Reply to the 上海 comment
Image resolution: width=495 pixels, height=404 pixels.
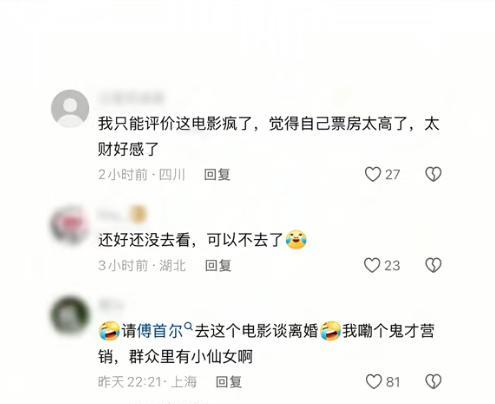[x=229, y=382]
